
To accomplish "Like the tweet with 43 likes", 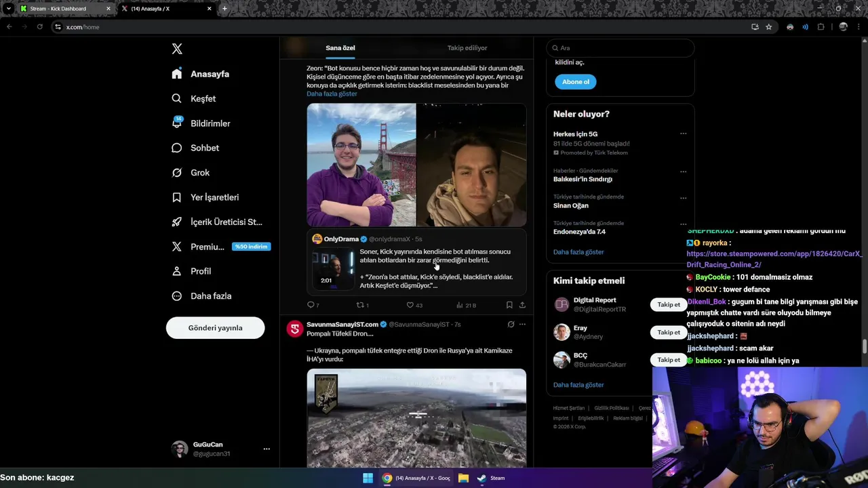I will 414,305.
